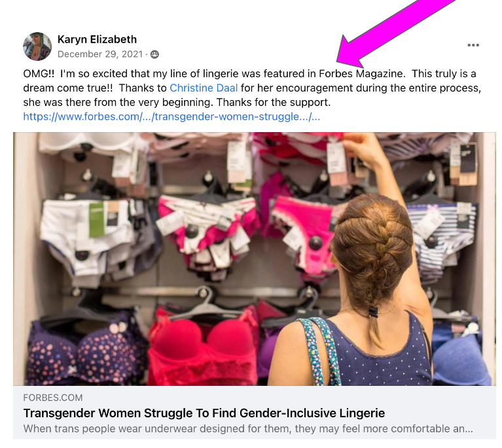The width and height of the screenshot is (502, 448).
Task: Open the three-dot post options menu
Action: [473, 45]
